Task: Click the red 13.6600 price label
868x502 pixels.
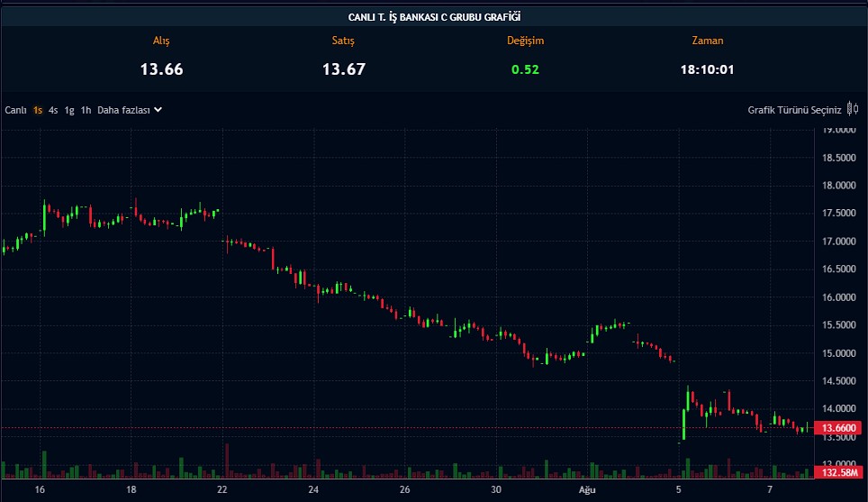Action: click(835, 429)
